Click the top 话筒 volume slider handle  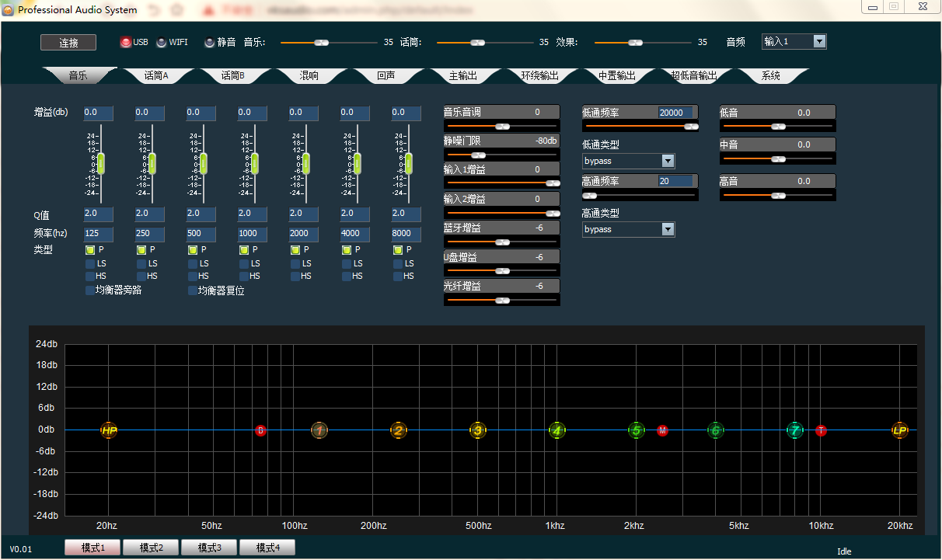click(478, 43)
